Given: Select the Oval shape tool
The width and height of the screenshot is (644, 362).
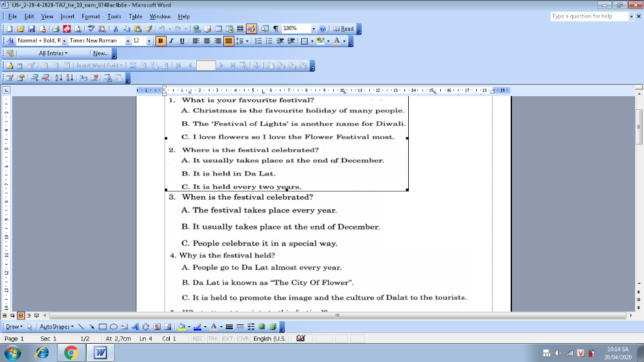Looking at the screenshot, I should (x=113, y=327).
